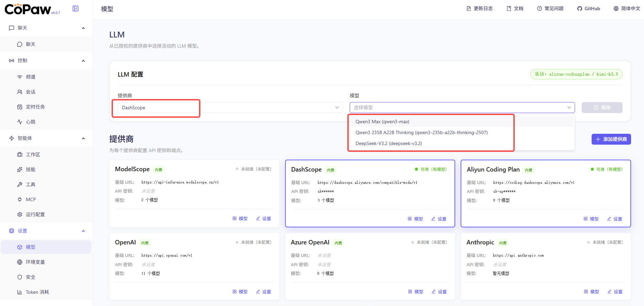Click the OpenAI card title

click(125, 242)
